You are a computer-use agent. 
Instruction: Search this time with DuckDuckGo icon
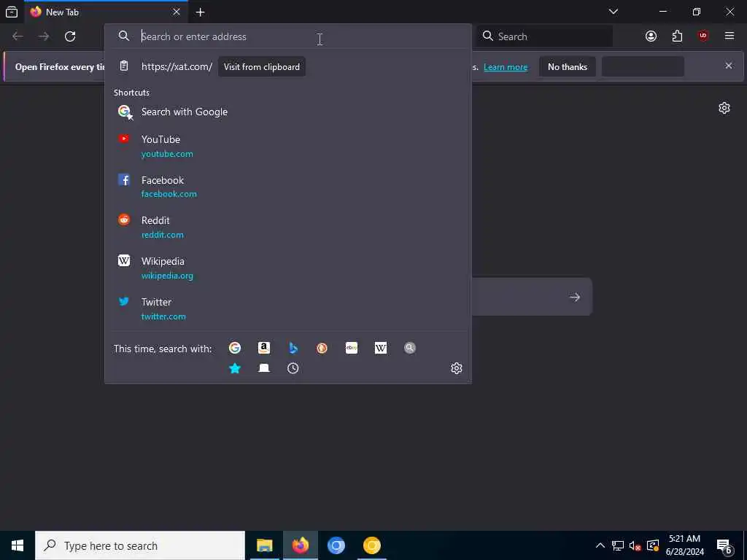click(x=322, y=348)
